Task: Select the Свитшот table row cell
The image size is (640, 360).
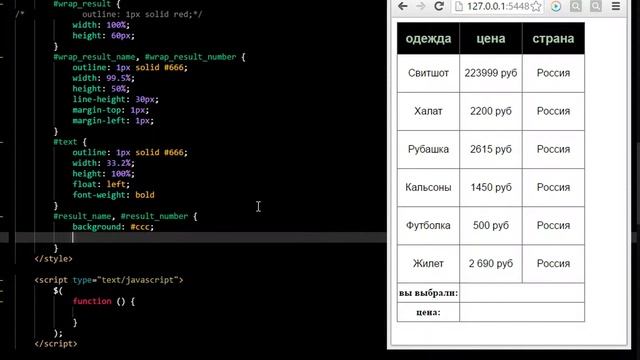Action: click(428, 73)
